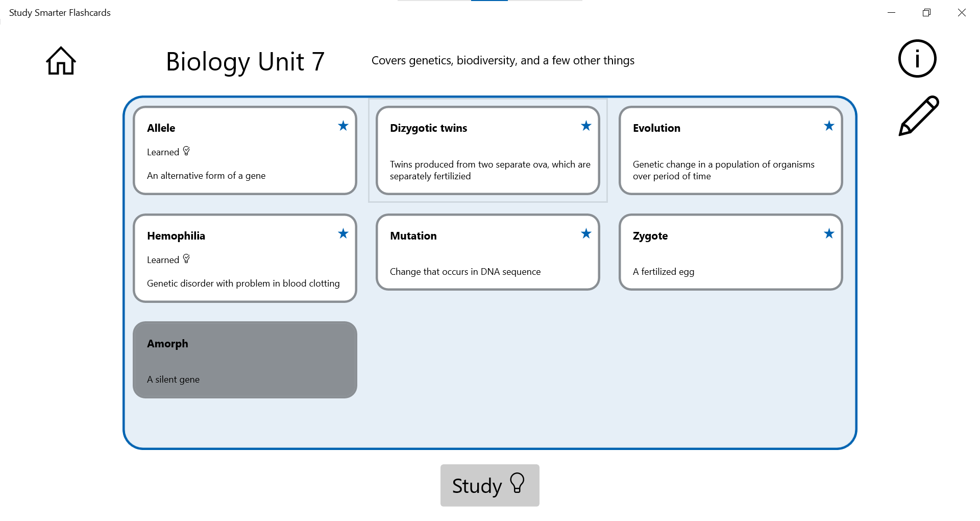
Task: Click the Allele term title
Action: pos(161,128)
